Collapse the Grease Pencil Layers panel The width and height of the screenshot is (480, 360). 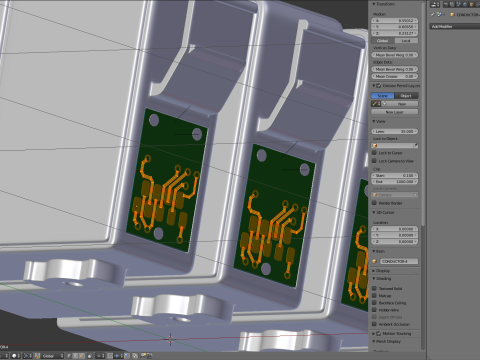374,86
